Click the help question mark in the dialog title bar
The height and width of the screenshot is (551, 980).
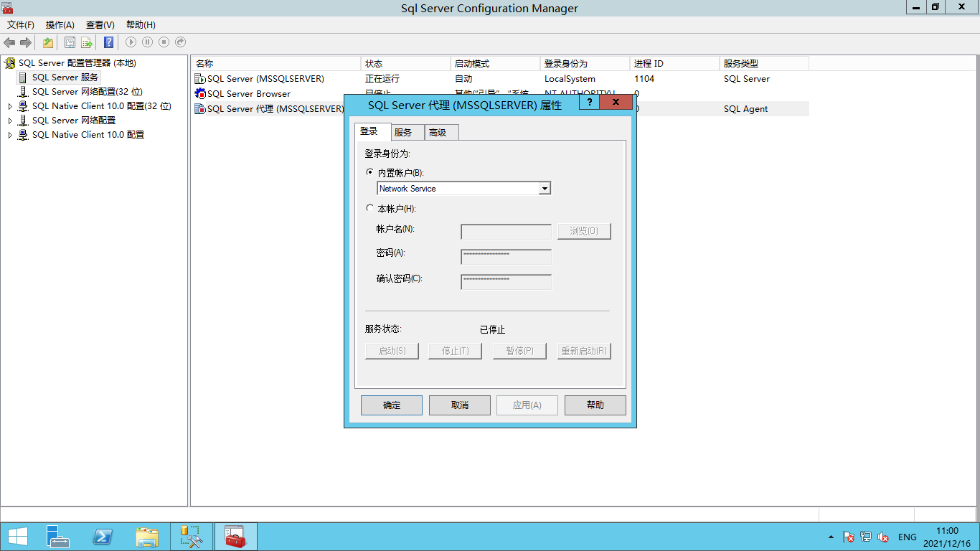(589, 103)
